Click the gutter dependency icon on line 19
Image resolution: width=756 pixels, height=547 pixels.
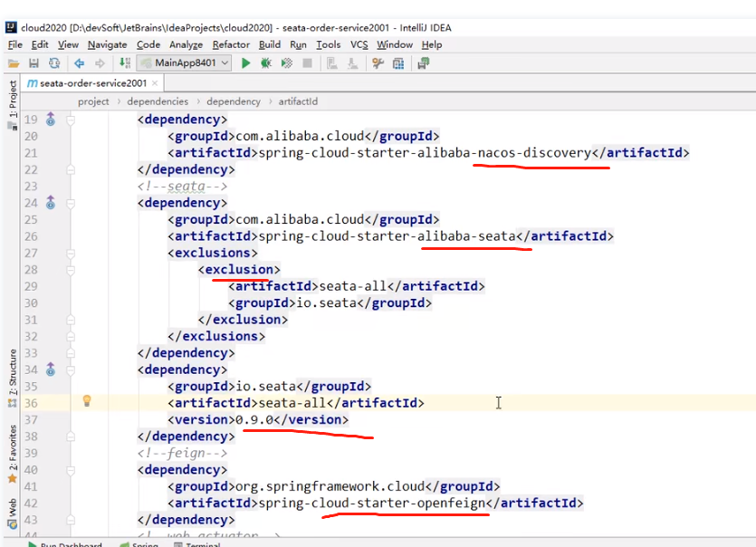(51, 119)
